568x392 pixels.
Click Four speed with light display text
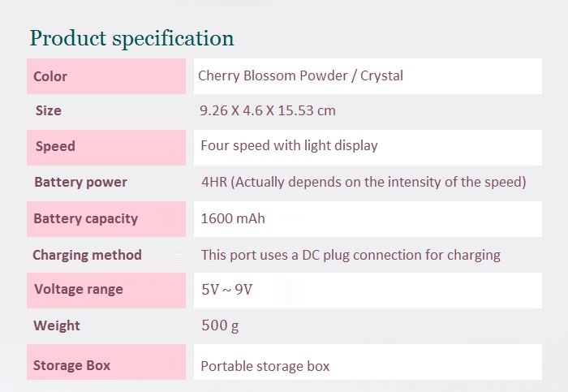point(289,145)
